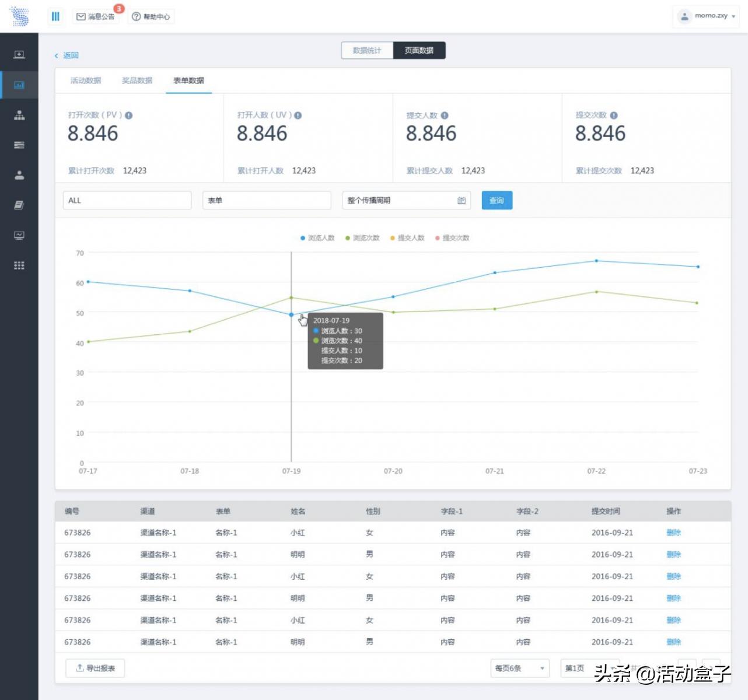The width and height of the screenshot is (748, 700).
Task: Select the stacked list sidebar icon
Action: click(19, 145)
